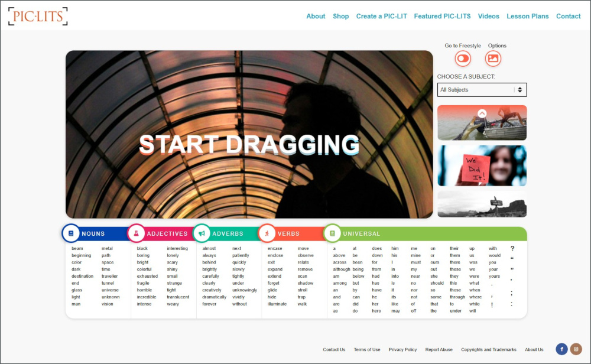591x364 pixels.
Task: Click the Adverbs megaphone icon
Action: (x=202, y=233)
